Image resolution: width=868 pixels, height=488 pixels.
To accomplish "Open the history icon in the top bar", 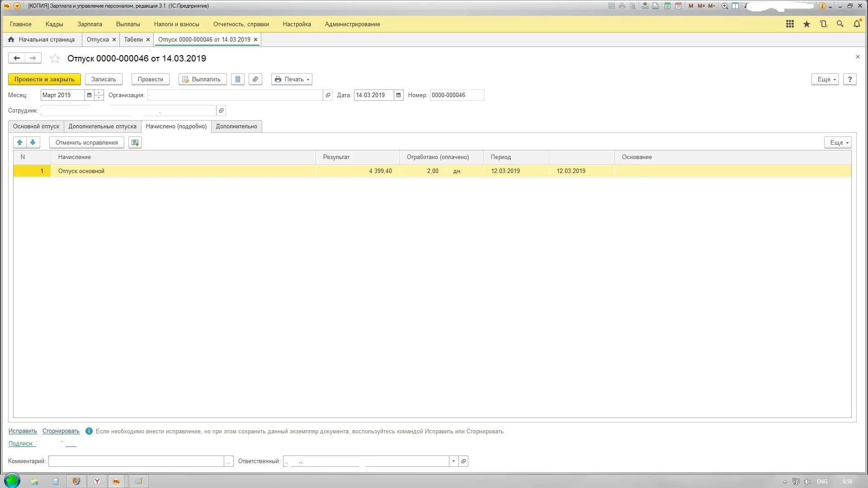I will (x=823, y=24).
